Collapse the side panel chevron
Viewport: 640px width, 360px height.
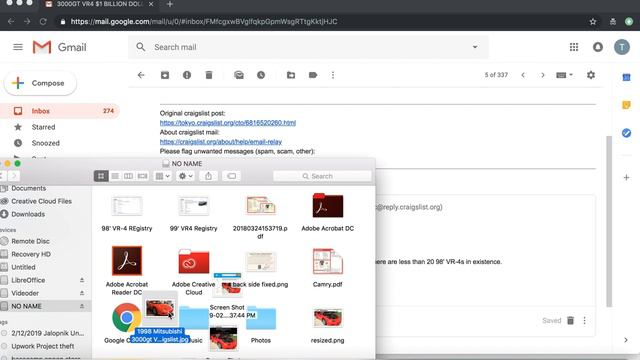pyautogui.click(x=626, y=340)
